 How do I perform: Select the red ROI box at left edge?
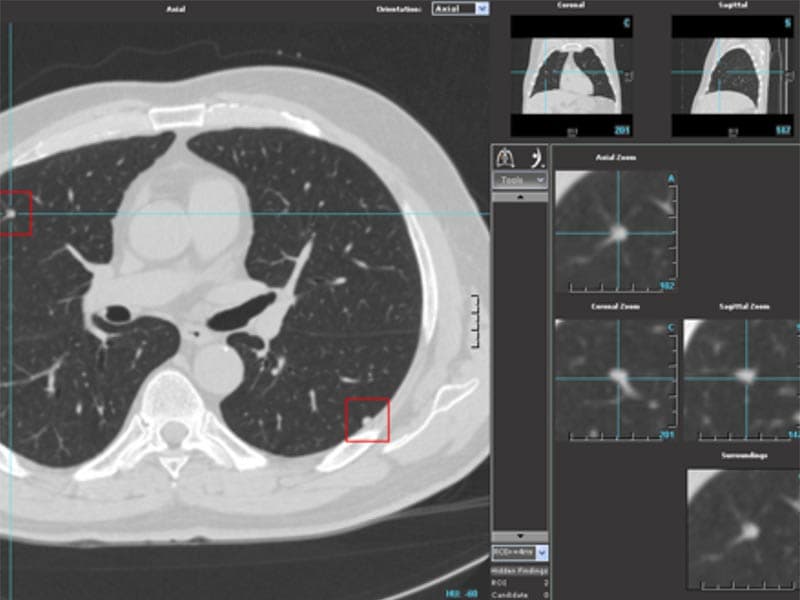point(15,214)
